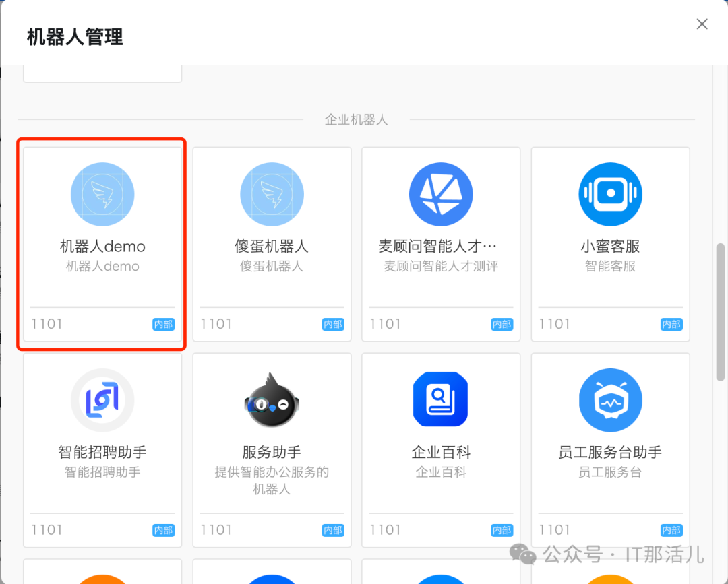Click the 内部 tag on 机器人demo card
Image resolution: width=728 pixels, height=584 pixels.
(163, 324)
